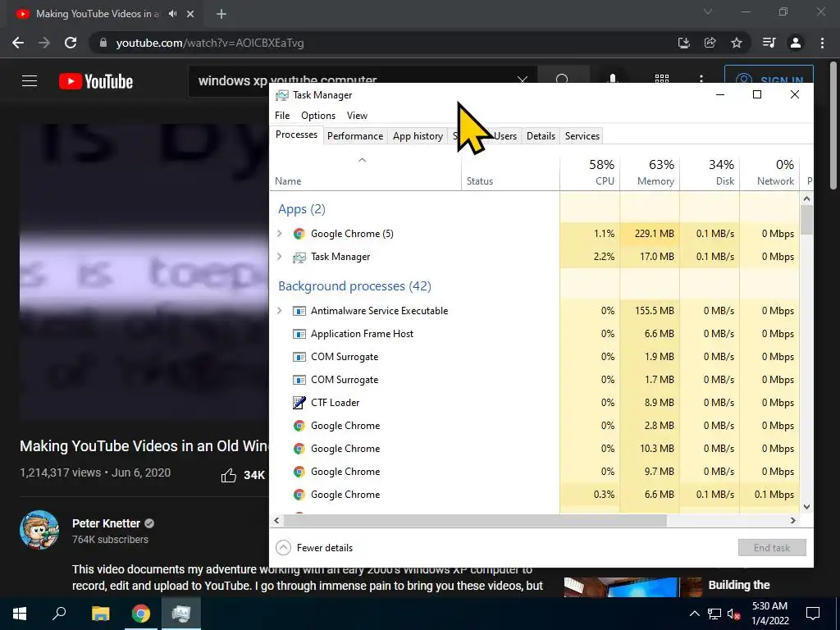Viewport: 840px width, 630px height.
Task: Bookmark this page with star icon
Action: [x=737, y=43]
